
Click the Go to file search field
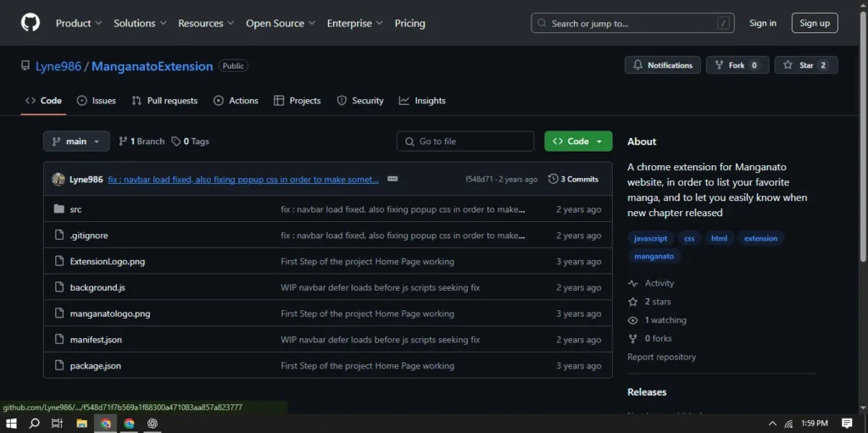465,142
